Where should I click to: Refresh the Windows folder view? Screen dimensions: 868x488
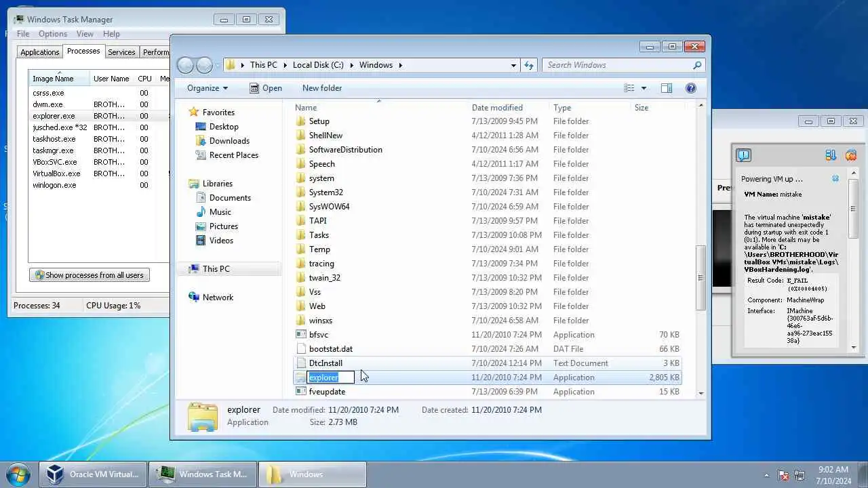(x=530, y=65)
